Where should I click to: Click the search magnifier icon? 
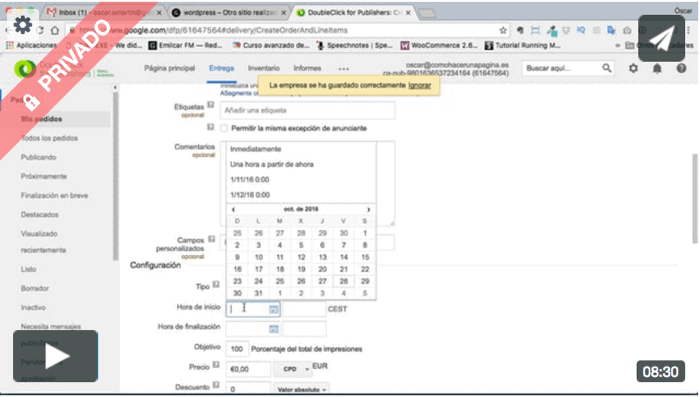pyautogui.click(x=607, y=68)
